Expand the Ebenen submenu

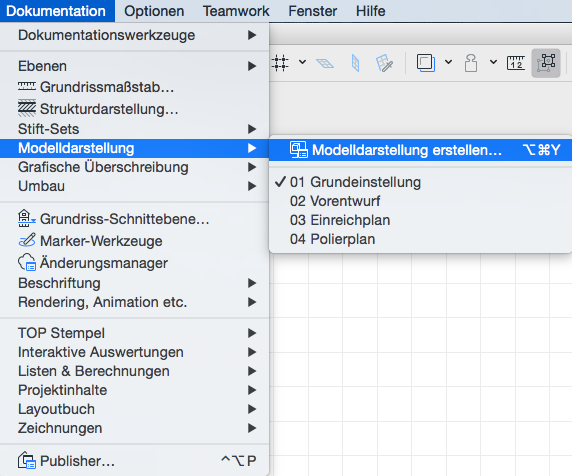tap(134, 66)
